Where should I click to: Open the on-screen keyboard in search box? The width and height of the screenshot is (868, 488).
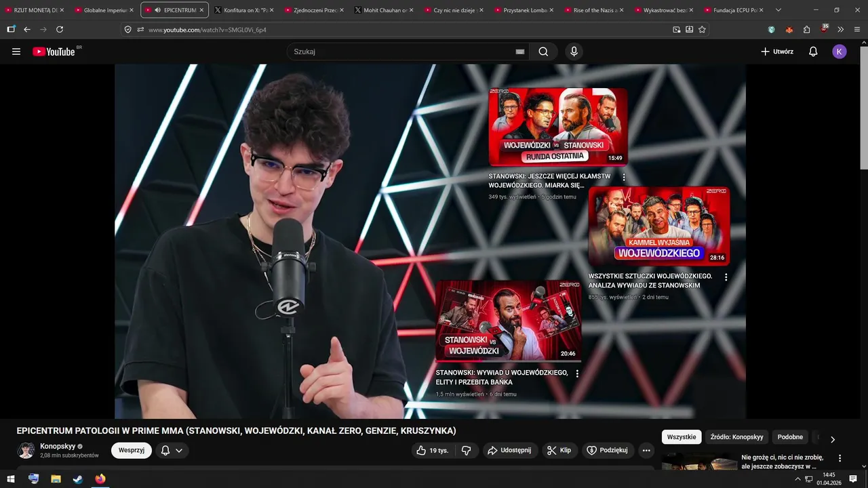click(520, 52)
